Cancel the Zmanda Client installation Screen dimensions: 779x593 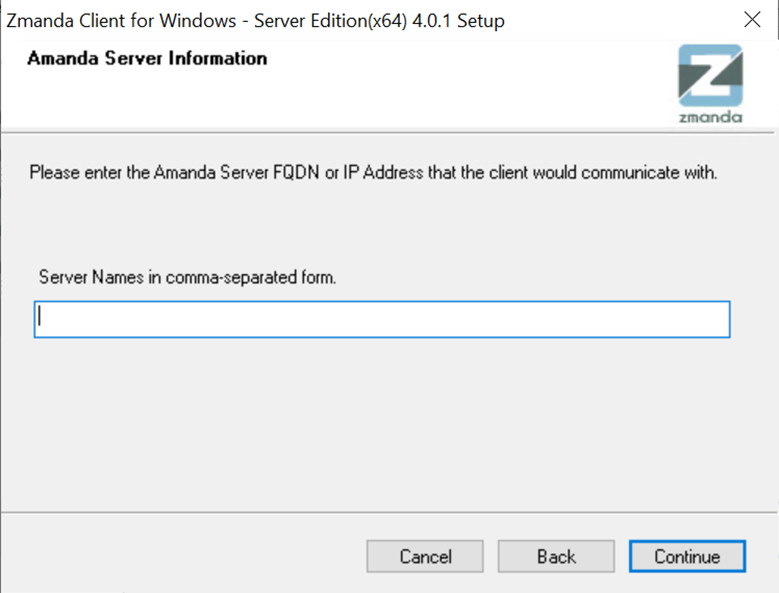pos(425,556)
